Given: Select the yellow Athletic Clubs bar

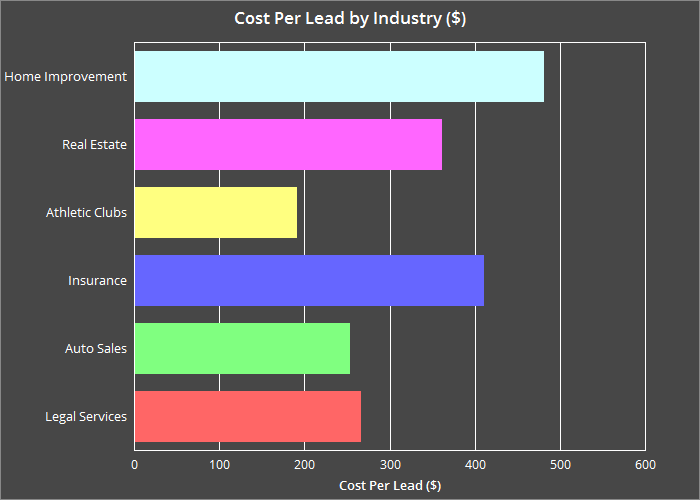Looking at the screenshot, I should coord(216,213).
